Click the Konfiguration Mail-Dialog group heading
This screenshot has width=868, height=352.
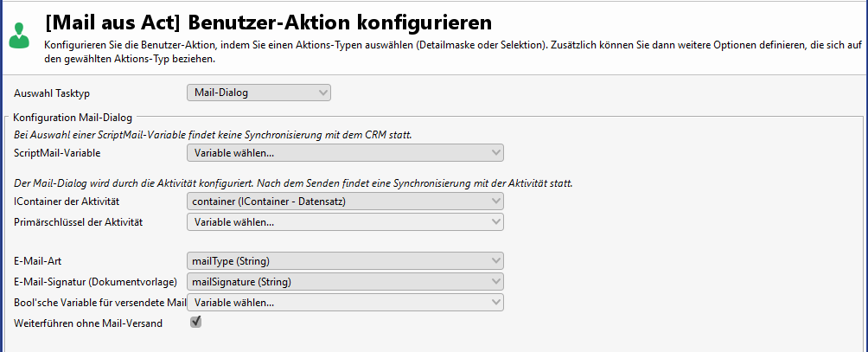tap(76, 117)
